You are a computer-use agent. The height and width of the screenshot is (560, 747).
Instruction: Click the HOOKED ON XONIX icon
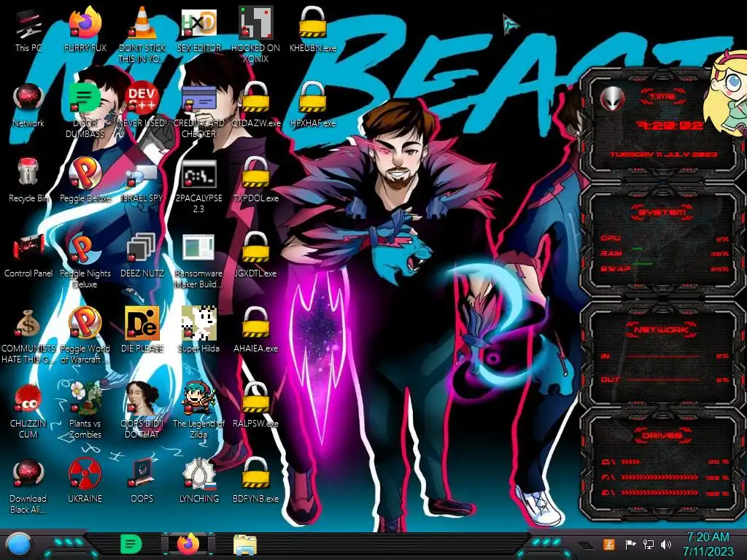click(x=256, y=34)
